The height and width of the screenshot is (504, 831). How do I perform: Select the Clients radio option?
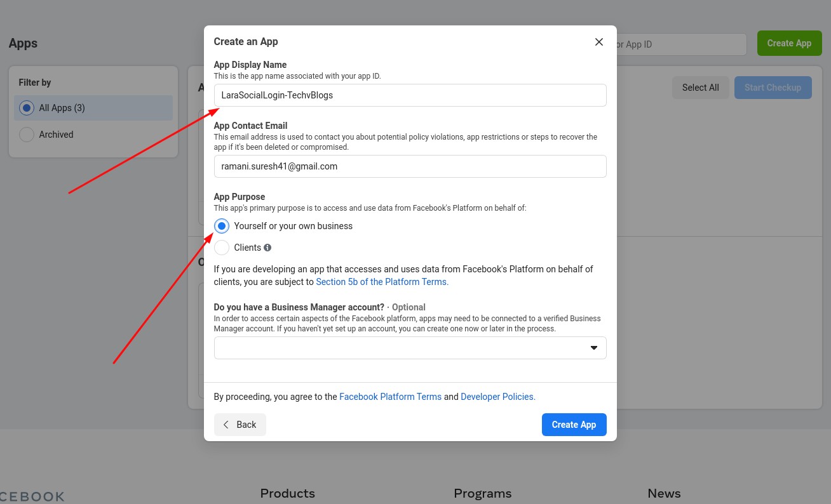pos(222,248)
